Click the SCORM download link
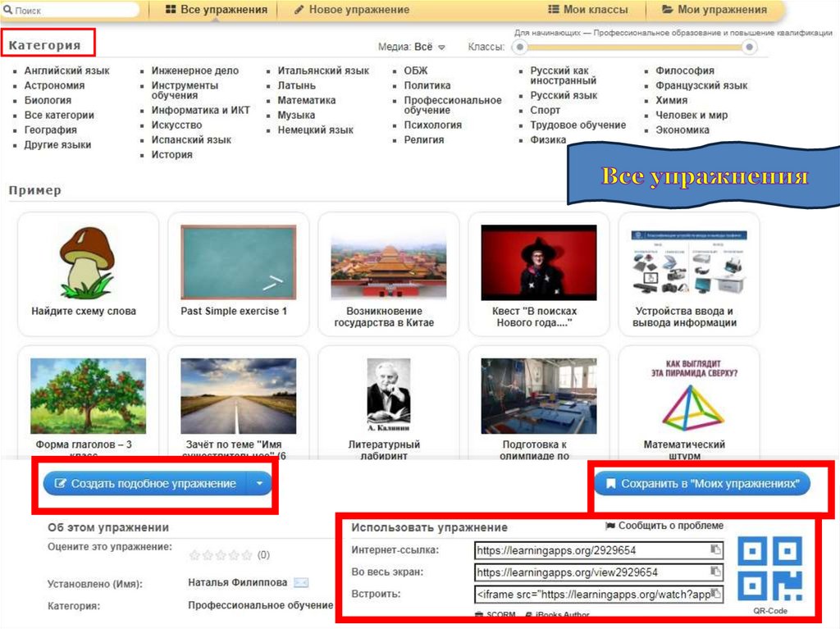This screenshot has height=629, width=840. tap(495, 614)
